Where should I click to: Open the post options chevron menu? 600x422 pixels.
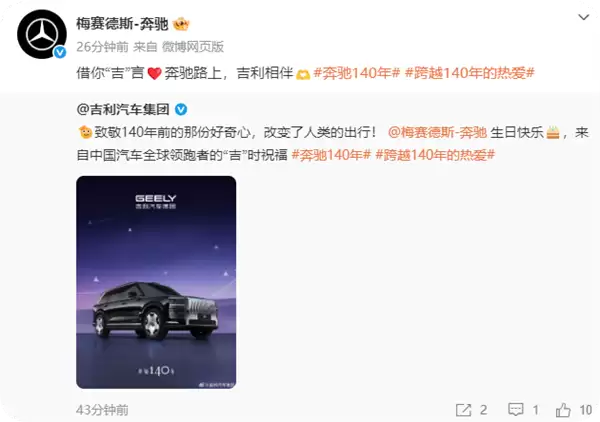tap(583, 17)
